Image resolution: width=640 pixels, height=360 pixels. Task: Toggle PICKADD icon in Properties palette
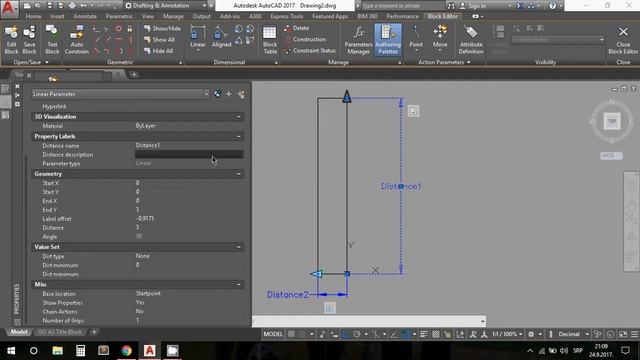(x=217, y=94)
